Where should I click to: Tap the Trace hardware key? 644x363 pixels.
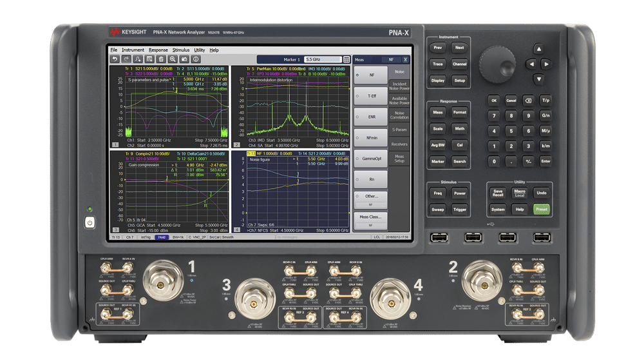pyautogui.click(x=438, y=64)
